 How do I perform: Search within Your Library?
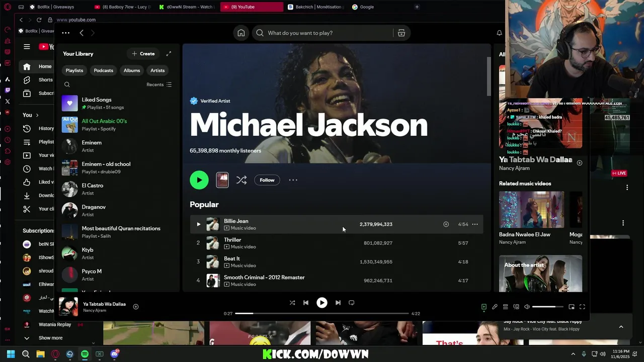click(x=67, y=84)
